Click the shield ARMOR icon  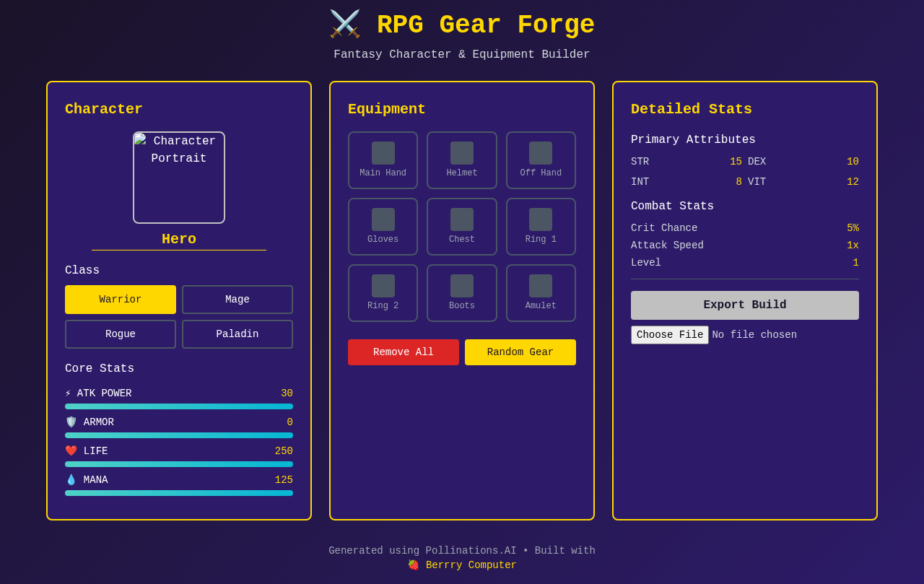(71, 422)
